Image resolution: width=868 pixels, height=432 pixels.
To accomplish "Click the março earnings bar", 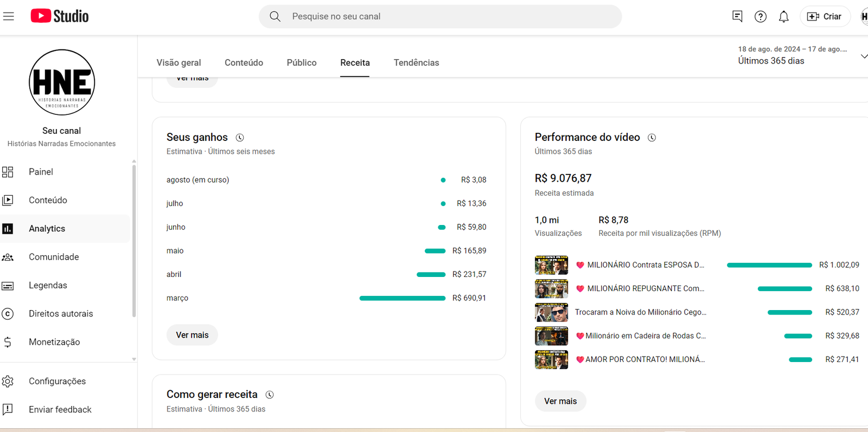I will 403,298.
